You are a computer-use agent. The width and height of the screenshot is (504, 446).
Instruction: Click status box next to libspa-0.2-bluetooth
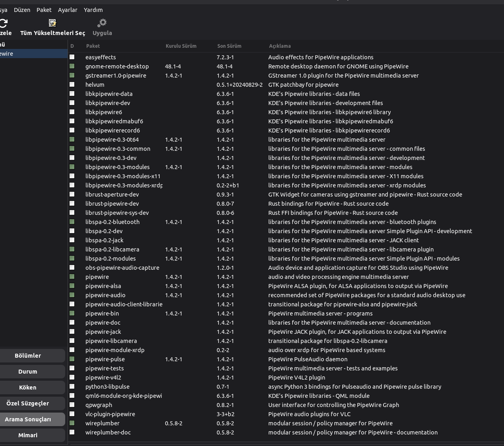[x=72, y=222]
